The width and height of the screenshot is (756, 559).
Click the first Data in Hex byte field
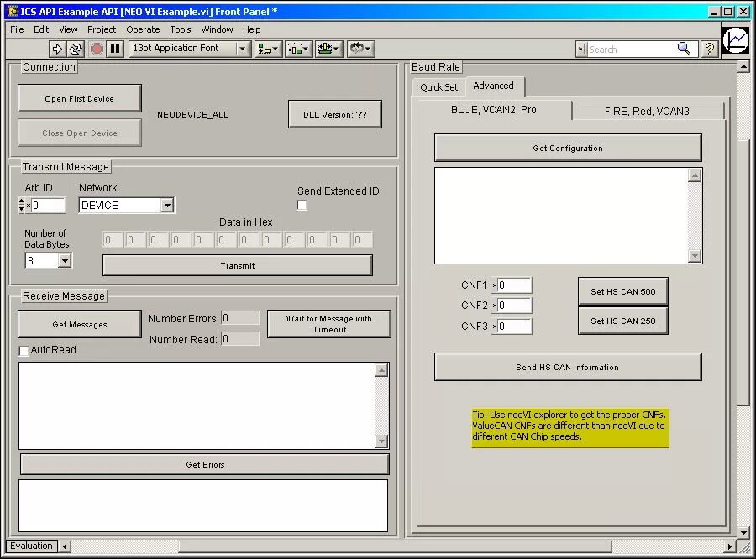click(113, 239)
